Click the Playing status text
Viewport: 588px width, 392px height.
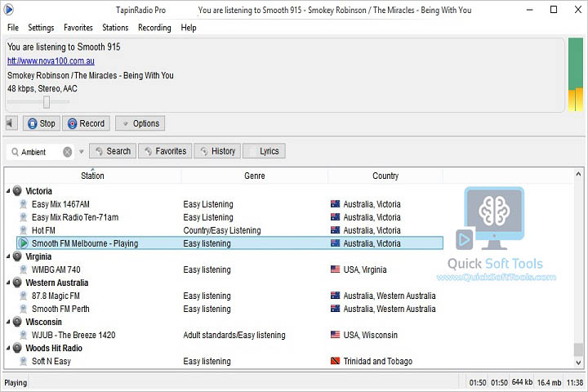point(16,383)
